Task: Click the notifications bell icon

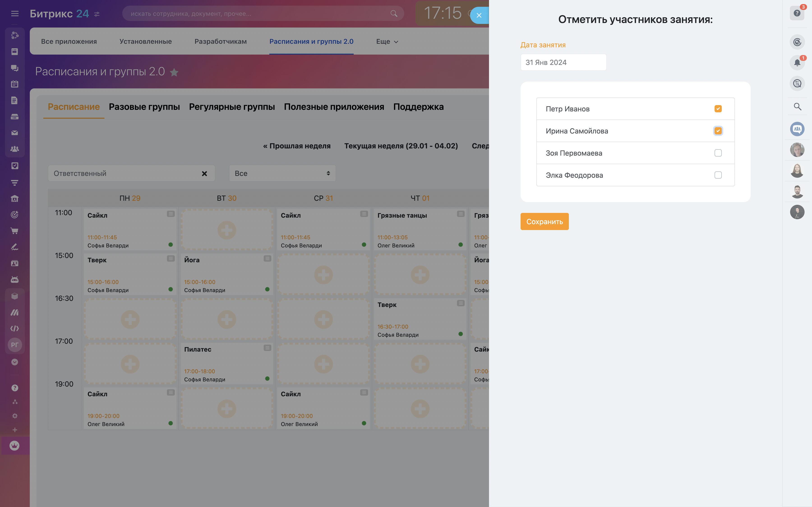Action: click(x=797, y=63)
